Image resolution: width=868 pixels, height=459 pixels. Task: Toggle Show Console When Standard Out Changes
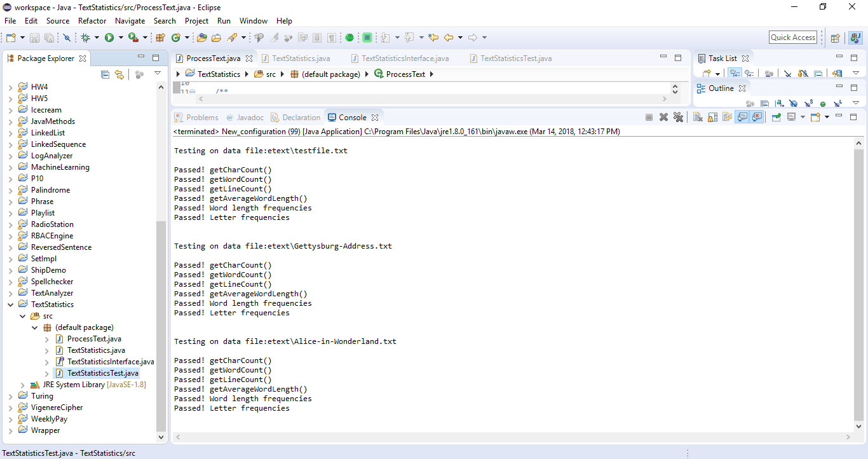coord(742,117)
